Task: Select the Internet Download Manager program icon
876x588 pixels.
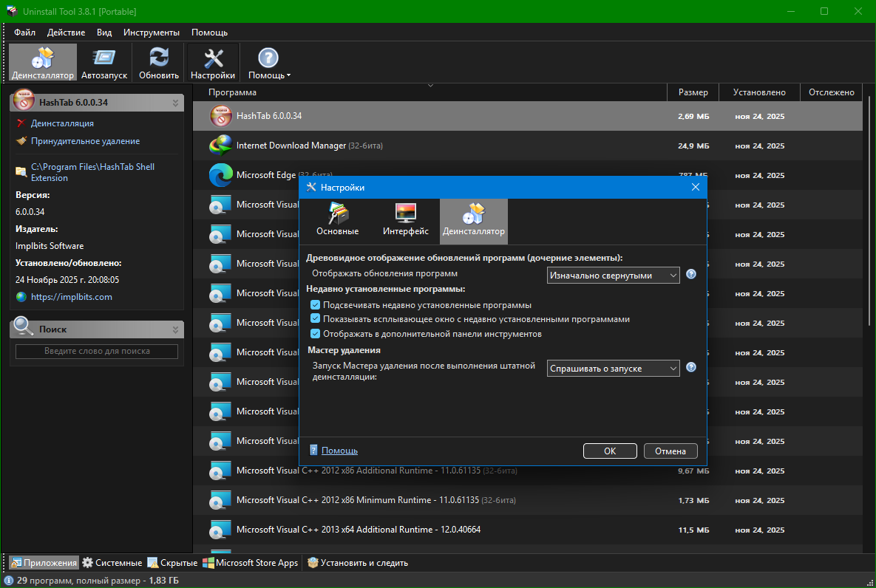Action: [220, 146]
